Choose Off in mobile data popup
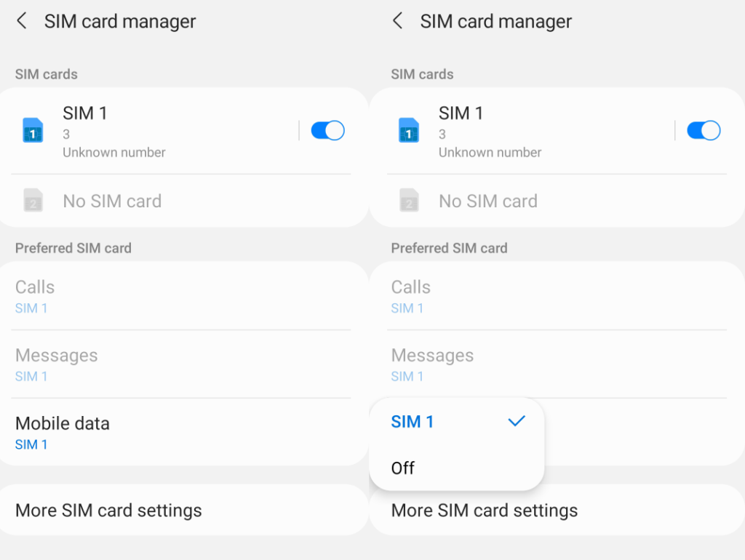This screenshot has width=745, height=560. (x=457, y=468)
